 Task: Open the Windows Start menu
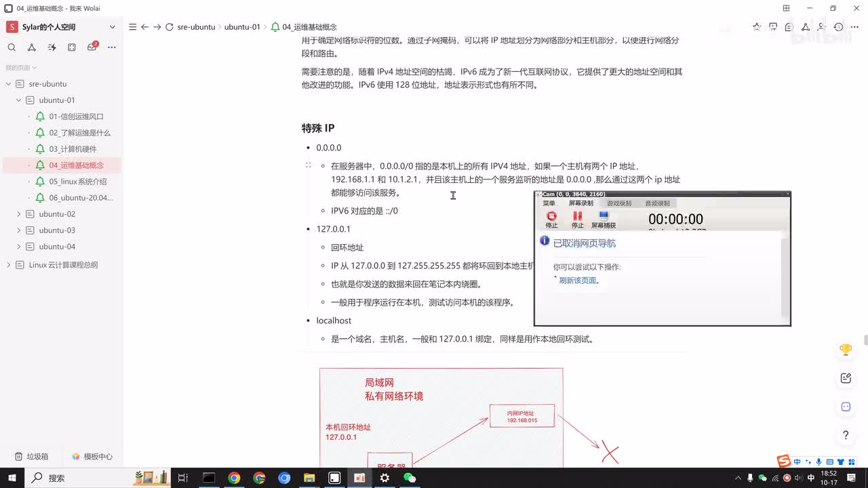pyautogui.click(x=12, y=478)
